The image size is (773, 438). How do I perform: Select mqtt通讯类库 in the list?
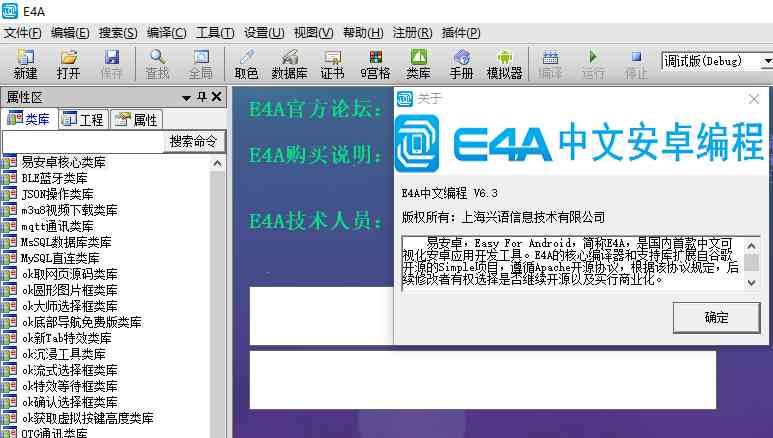[57, 226]
